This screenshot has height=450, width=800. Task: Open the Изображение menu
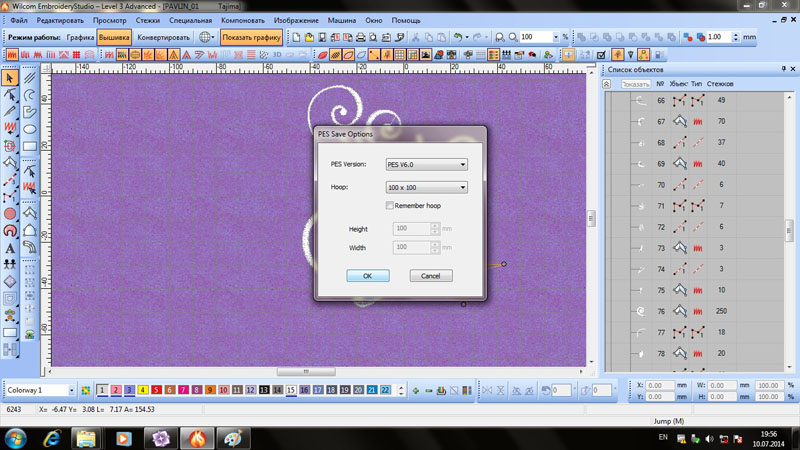(297, 20)
